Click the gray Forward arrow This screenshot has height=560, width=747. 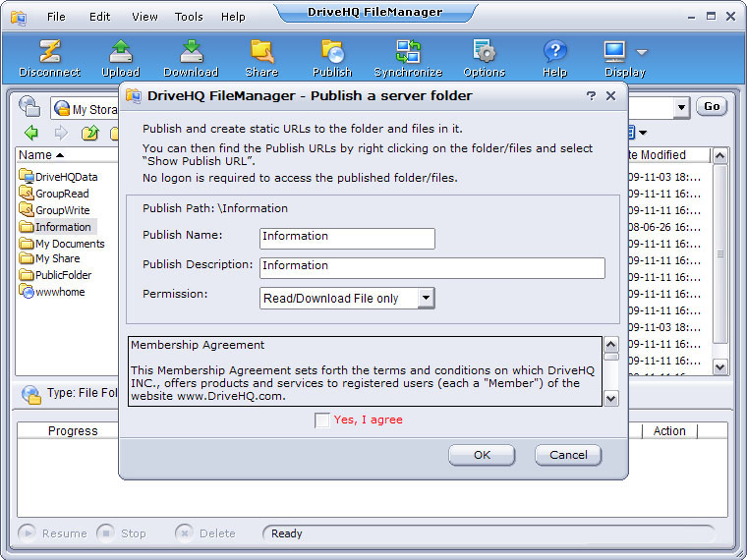coord(61,133)
